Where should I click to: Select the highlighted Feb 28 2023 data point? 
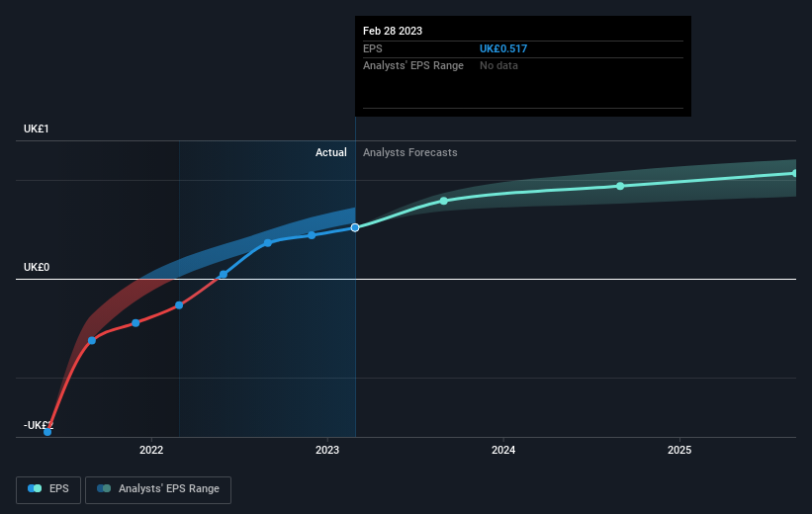point(355,227)
